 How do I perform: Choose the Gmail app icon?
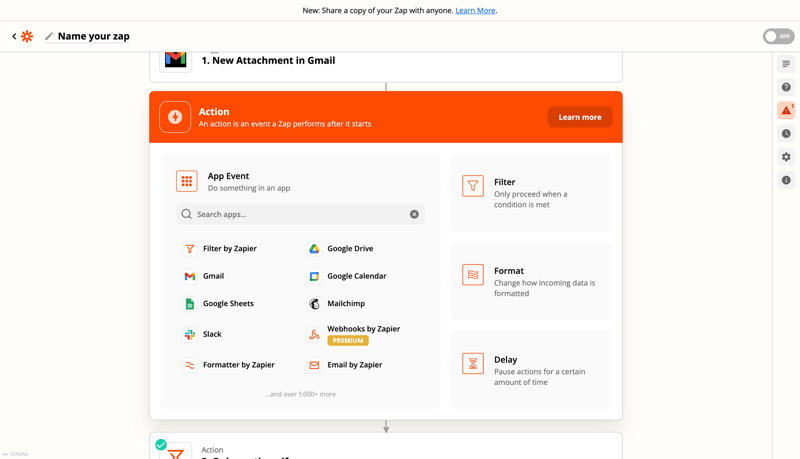coord(190,276)
